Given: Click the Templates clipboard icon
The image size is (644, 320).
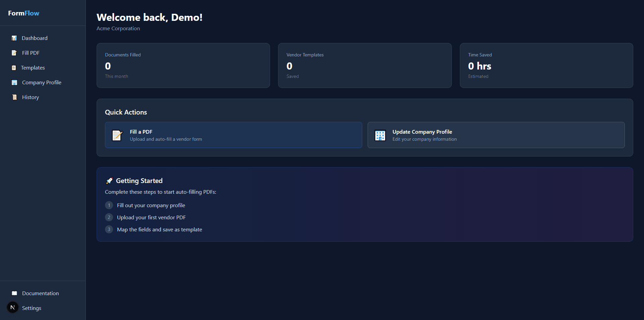Looking at the screenshot, I should pyautogui.click(x=14, y=68).
